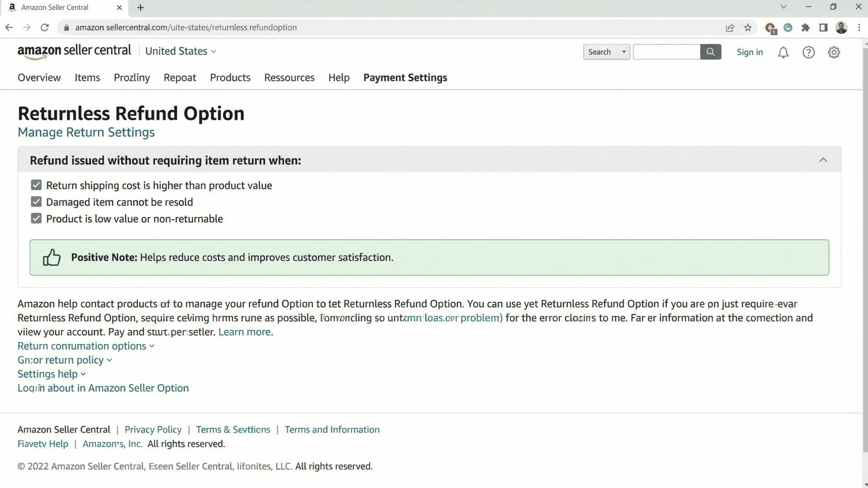Open the help question mark icon
Viewport: 868px width, 488px height.
pyautogui.click(x=808, y=52)
